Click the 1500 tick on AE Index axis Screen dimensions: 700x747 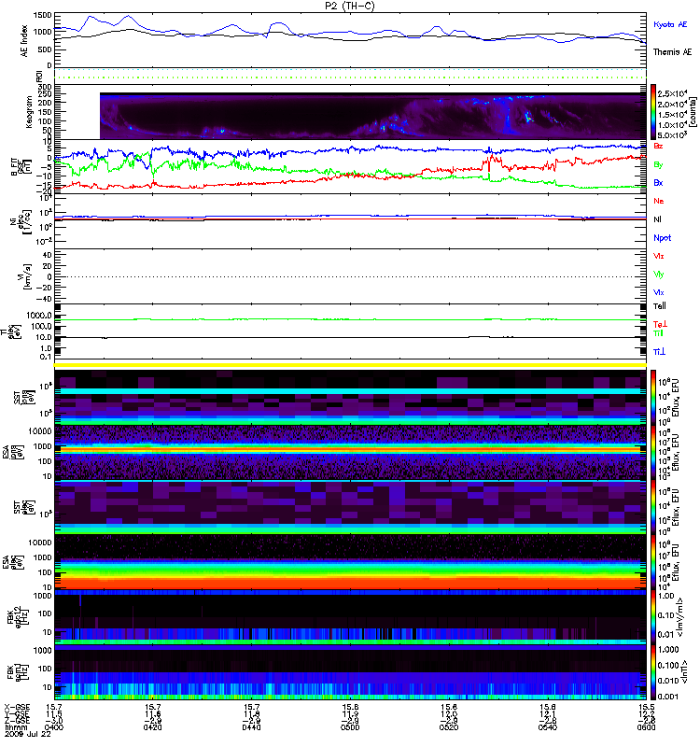point(43,15)
